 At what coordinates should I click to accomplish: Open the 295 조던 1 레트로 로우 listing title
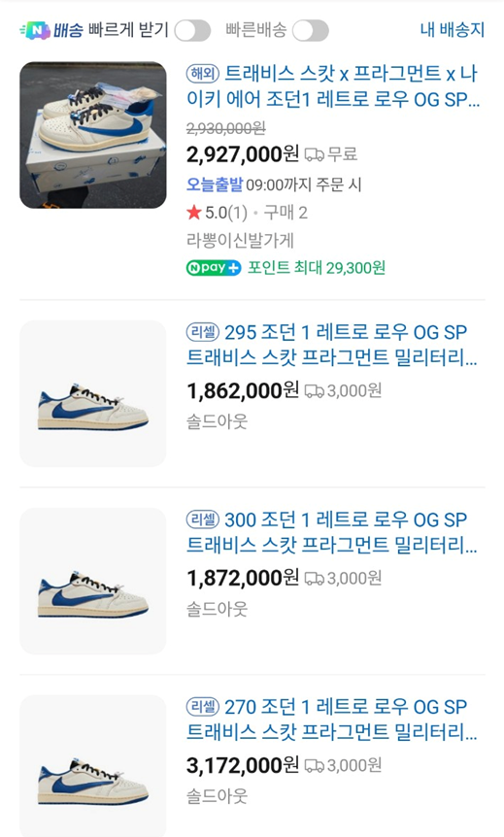331,345
